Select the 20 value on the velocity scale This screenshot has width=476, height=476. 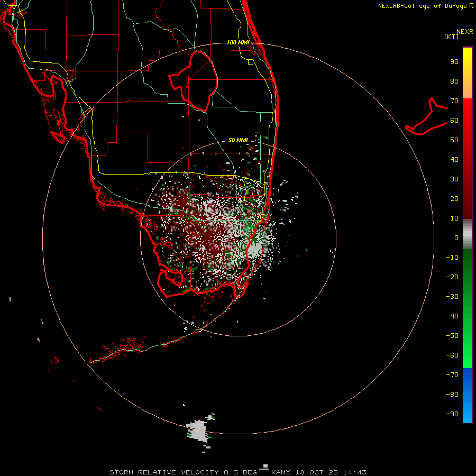coord(454,198)
